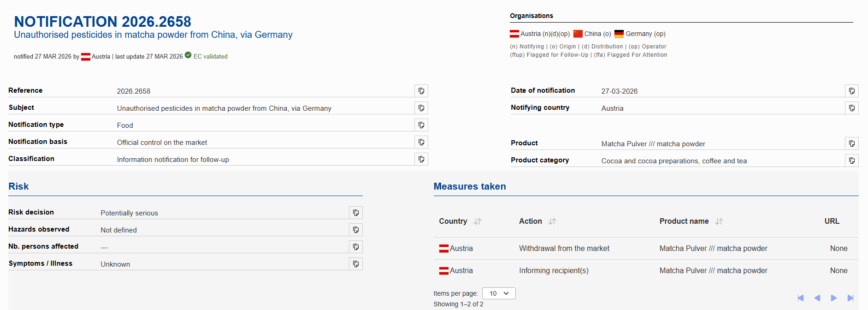The height and width of the screenshot is (310, 868).
Task: Sort measures table by Action
Action: point(552,221)
